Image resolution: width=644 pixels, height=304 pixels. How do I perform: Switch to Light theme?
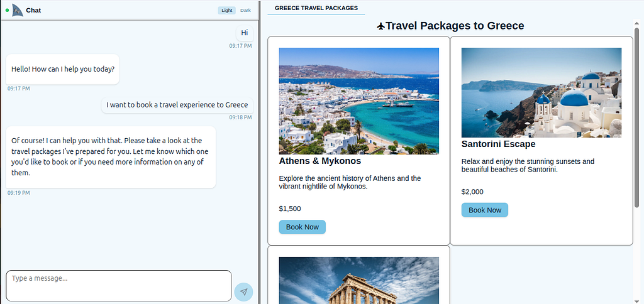point(226,10)
